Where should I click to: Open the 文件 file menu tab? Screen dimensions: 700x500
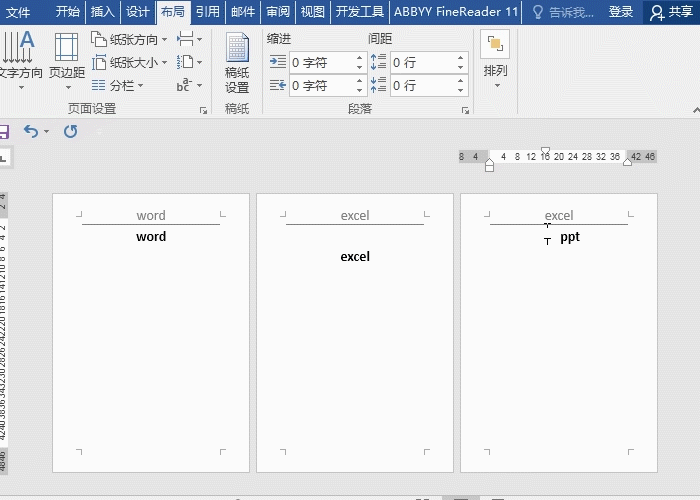[19, 12]
